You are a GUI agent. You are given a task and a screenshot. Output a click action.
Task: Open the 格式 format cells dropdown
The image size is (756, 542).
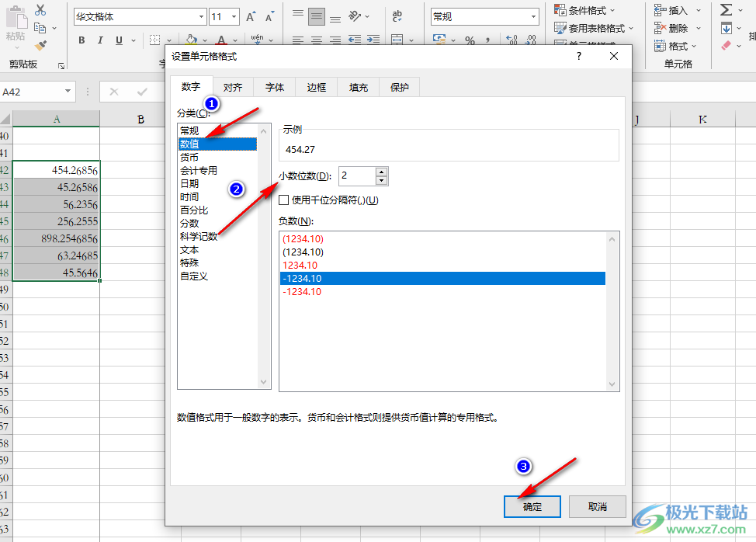click(x=694, y=47)
